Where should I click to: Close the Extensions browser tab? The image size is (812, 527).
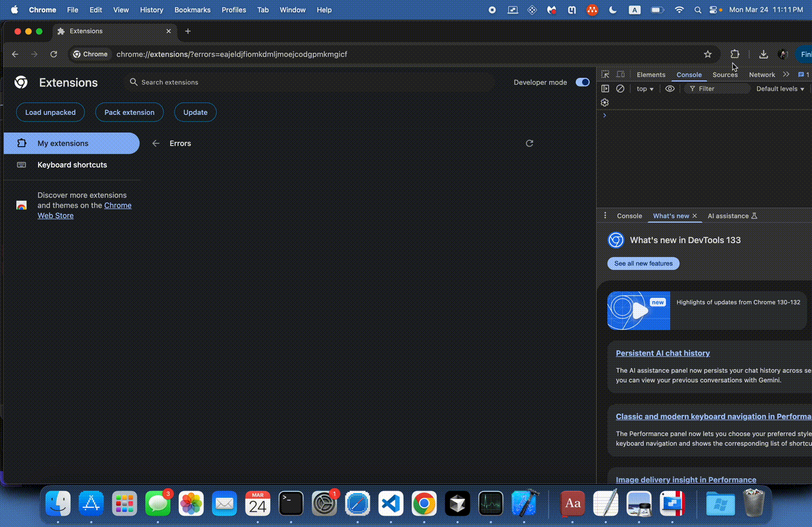tap(169, 31)
